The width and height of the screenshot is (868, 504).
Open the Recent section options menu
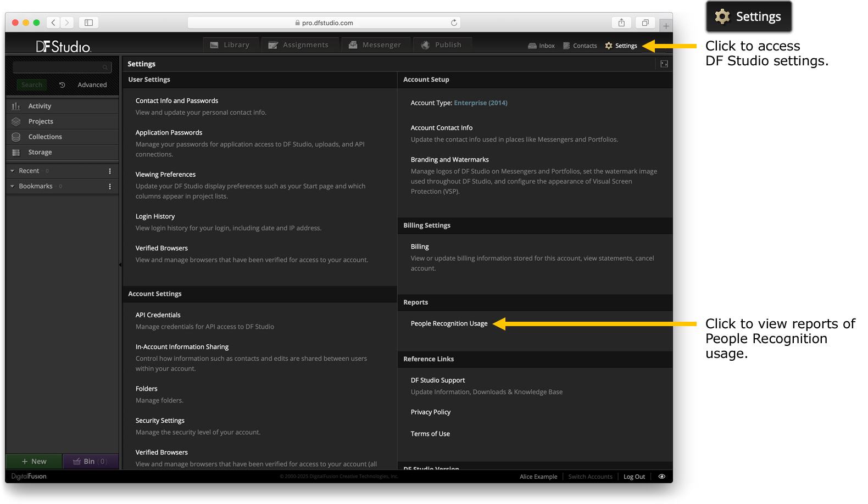[110, 171]
